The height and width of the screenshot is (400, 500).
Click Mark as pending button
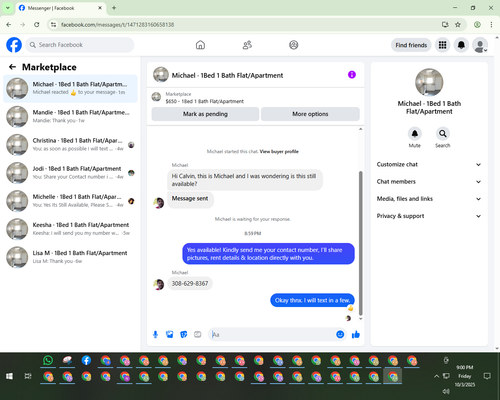coord(205,114)
